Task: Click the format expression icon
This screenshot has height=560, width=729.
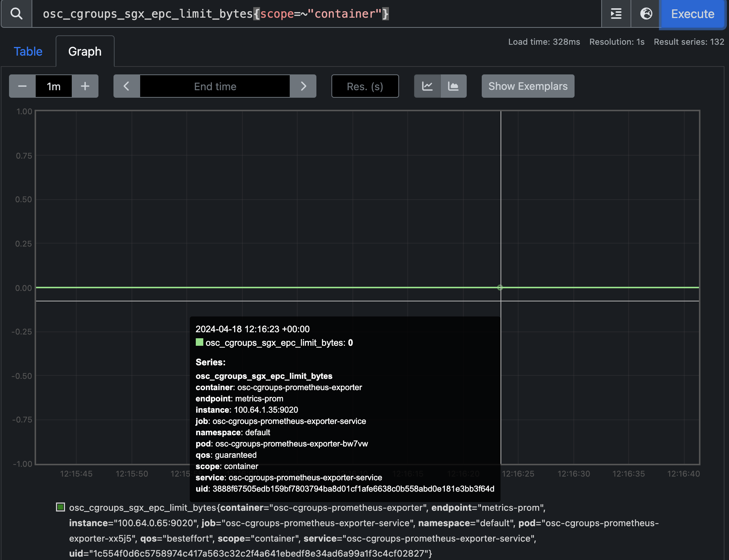Action: click(x=616, y=14)
